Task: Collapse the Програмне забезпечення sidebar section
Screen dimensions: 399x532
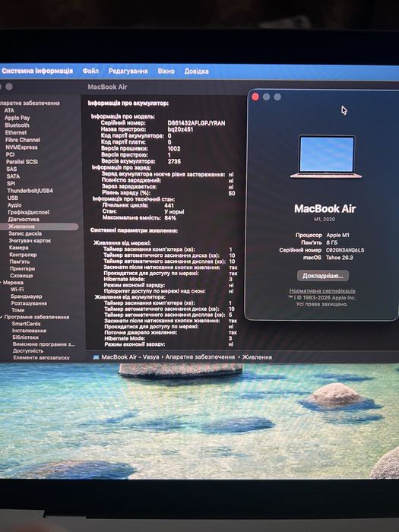Action: click(2, 317)
